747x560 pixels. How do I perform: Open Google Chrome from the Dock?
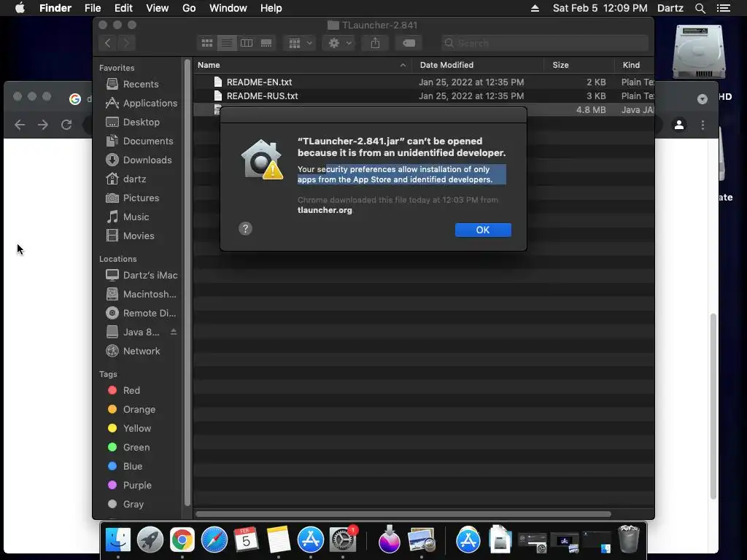coord(182,540)
